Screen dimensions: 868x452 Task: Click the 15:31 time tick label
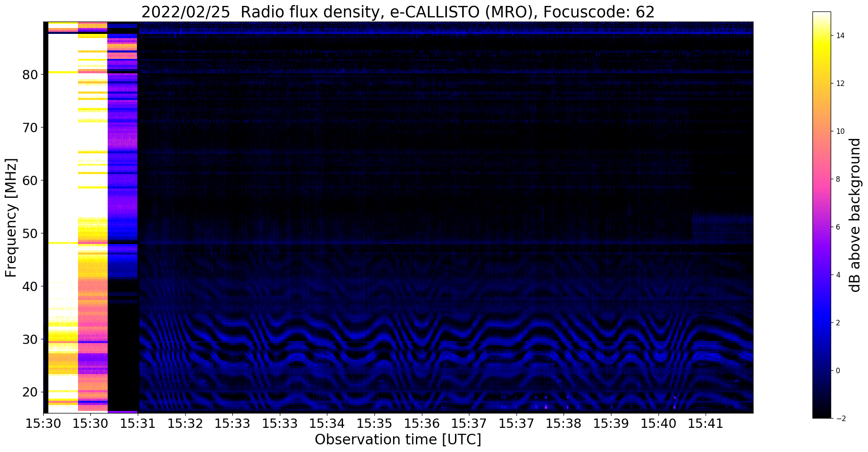(138, 424)
